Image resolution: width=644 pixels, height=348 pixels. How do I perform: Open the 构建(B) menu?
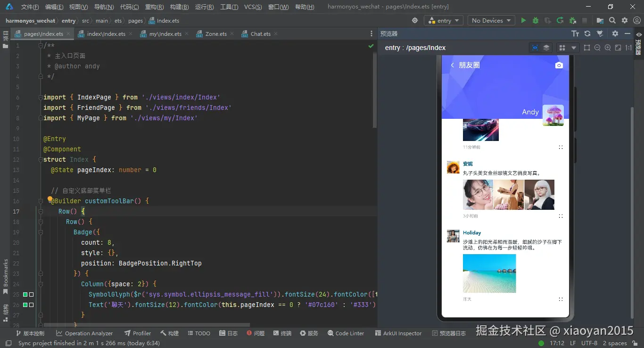(x=179, y=7)
